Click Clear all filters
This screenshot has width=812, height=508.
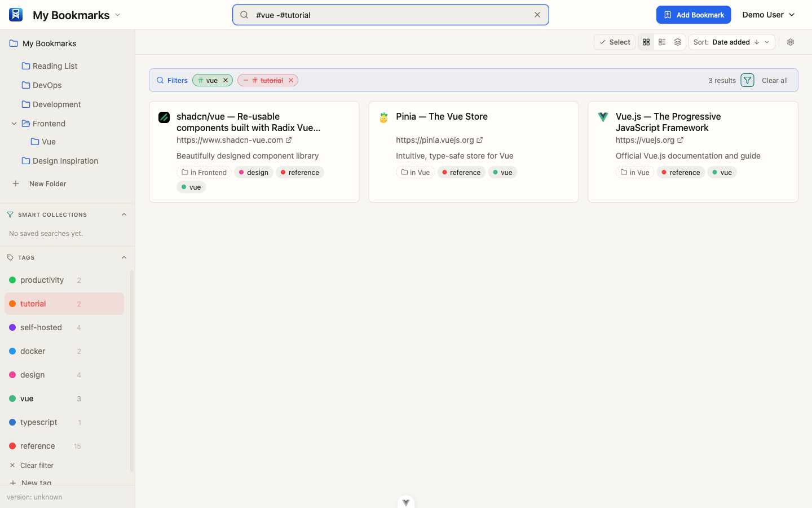tap(775, 80)
